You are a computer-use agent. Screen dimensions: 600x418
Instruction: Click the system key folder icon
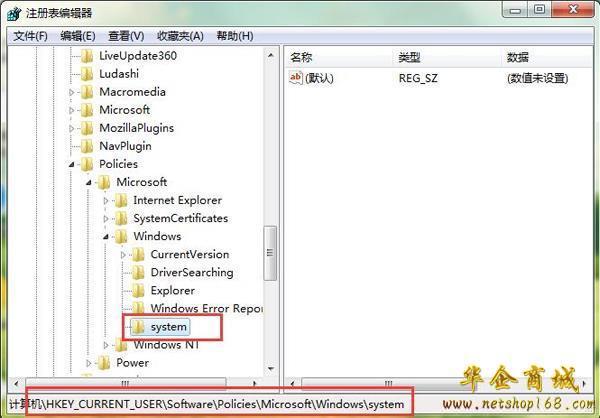[138, 327]
